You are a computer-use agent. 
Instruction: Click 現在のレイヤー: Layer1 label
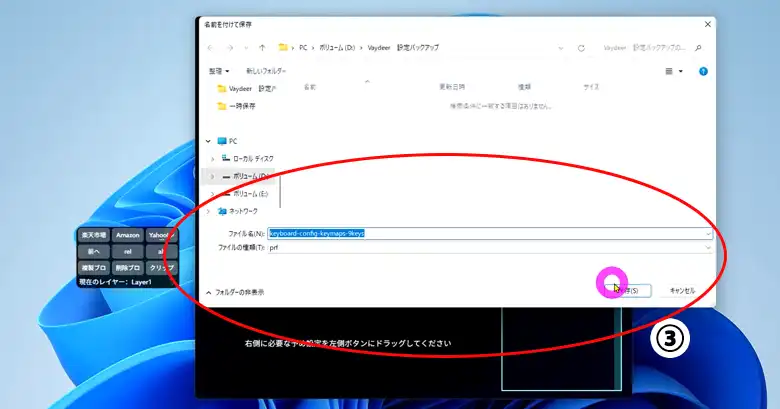(x=116, y=282)
